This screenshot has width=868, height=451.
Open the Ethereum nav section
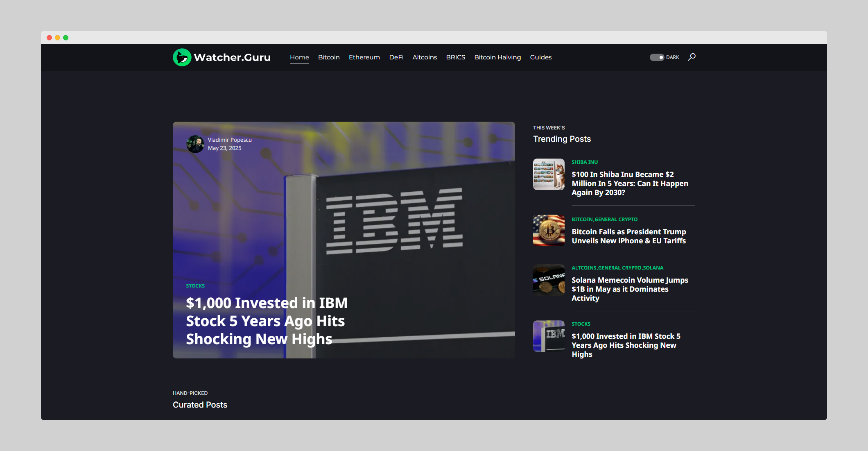(364, 57)
